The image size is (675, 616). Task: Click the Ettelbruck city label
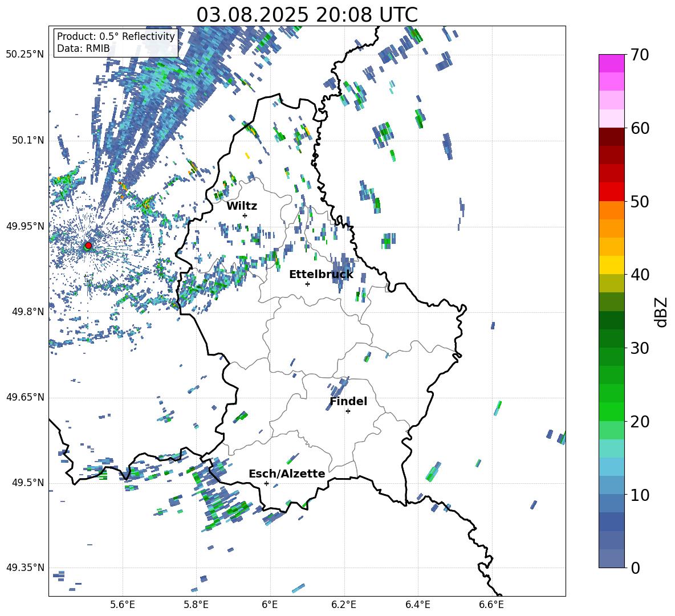321,275
